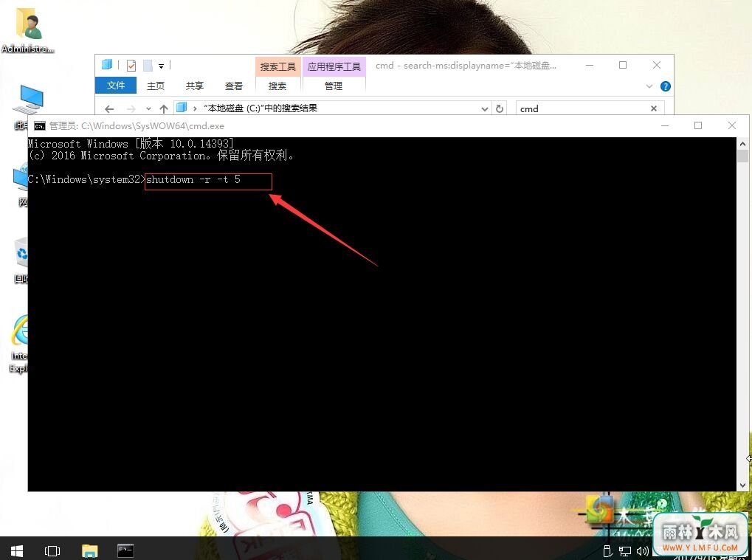The image size is (752, 560).
Task: Launch Internet Explorer desktop shortcut
Action: 19,343
